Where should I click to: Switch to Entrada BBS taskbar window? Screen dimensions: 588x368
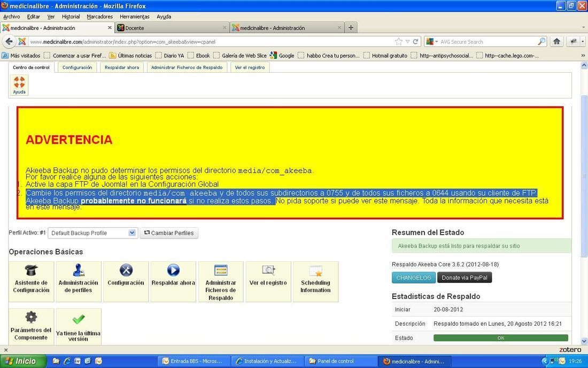click(x=192, y=361)
